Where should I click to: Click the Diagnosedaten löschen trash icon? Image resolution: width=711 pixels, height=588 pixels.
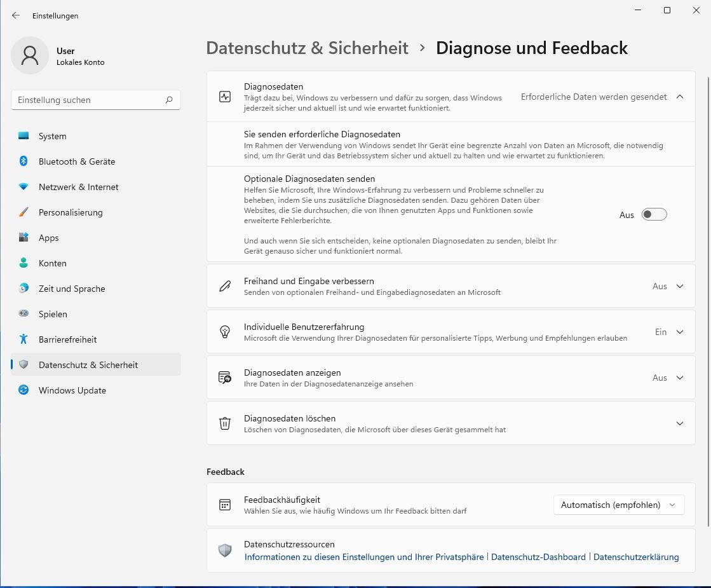coord(225,423)
